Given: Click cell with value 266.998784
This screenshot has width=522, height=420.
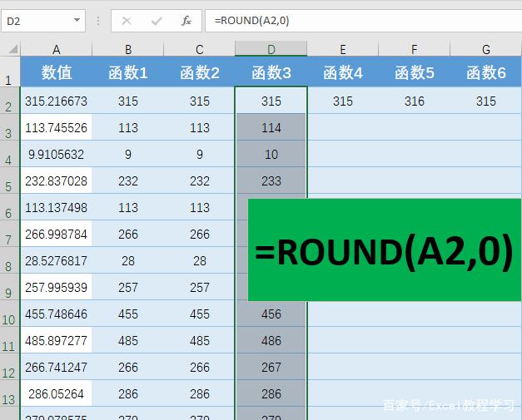Looking at the screenshot, I should 57,234.
